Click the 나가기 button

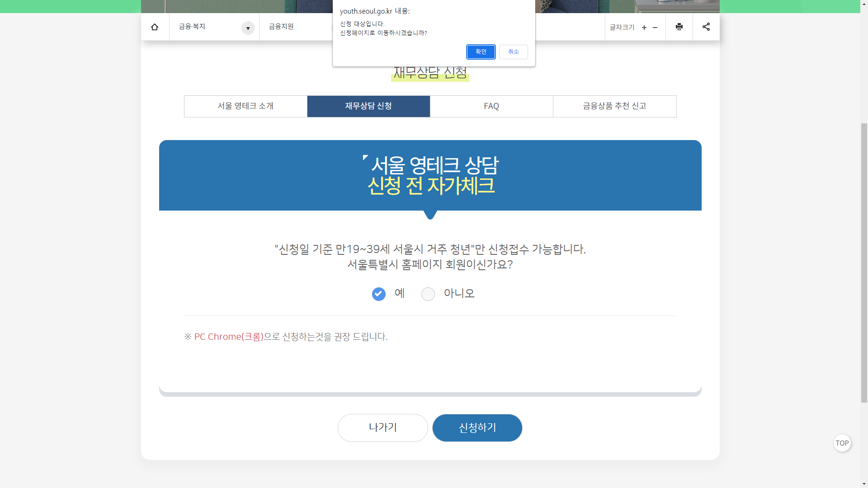pyautogui.click(x=382, y=427)
